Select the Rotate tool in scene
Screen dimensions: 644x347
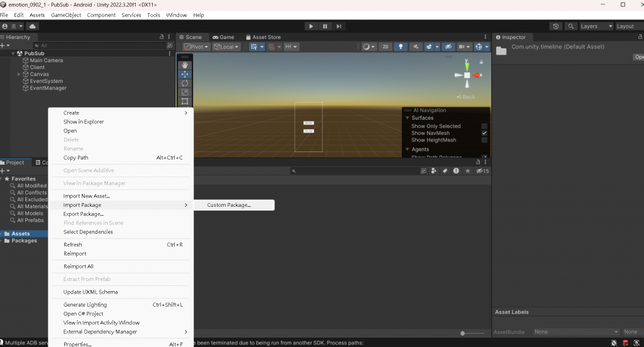(x=185, y=83)
